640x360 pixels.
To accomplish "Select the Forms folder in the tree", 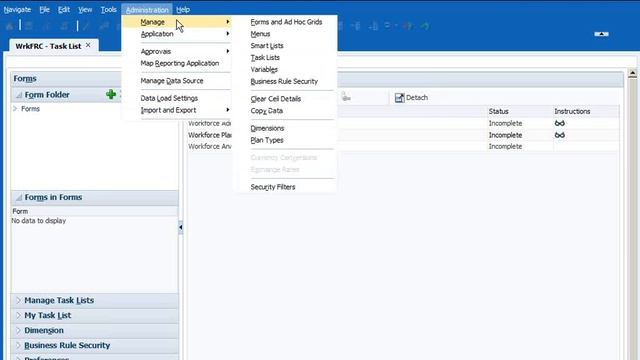I will pos(30,109).
